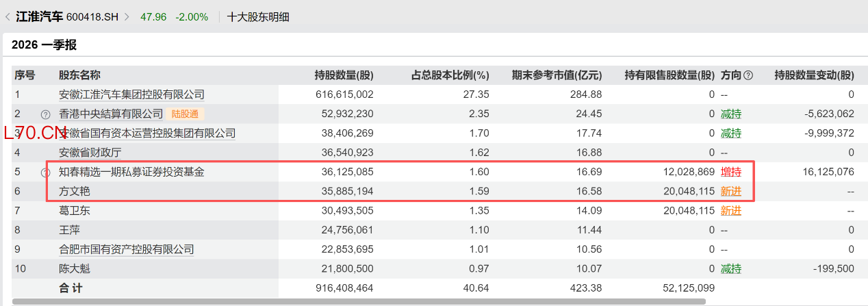Click 减持 link for 香港中央结算有限公司
The image size is (868, 306).
click(730, 114)
